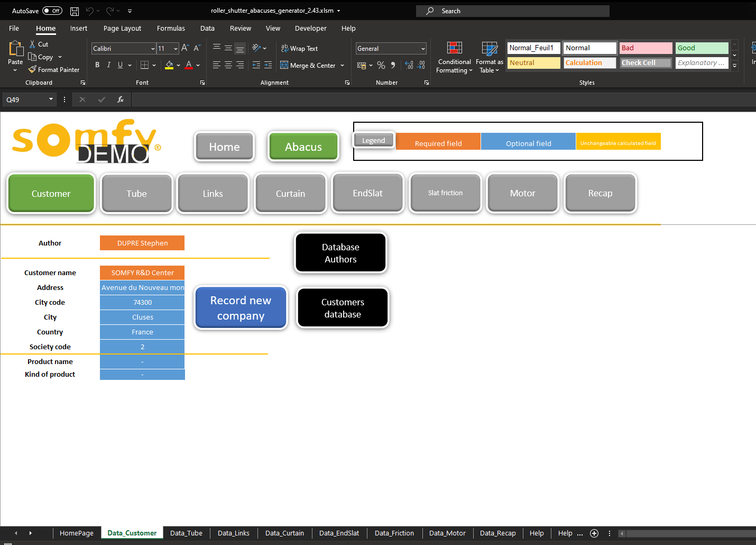This screenshot has height=545, width=756.
Task: Click the Insert Function fx icon
Action: tap(121, 99)
